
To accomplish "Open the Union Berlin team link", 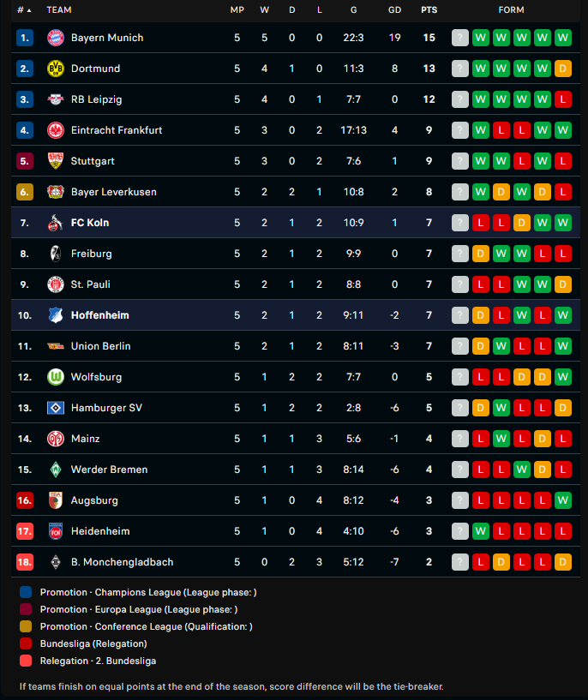I will point(100,346).
